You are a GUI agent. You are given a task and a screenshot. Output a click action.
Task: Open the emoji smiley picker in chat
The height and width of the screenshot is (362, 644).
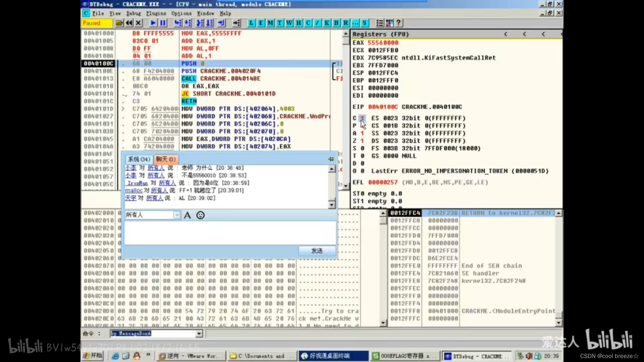201,215
